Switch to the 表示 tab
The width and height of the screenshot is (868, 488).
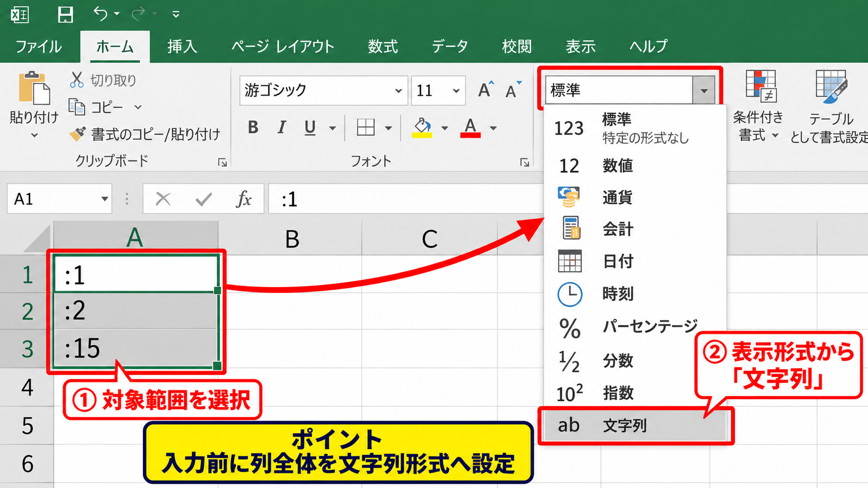(580, 47)
